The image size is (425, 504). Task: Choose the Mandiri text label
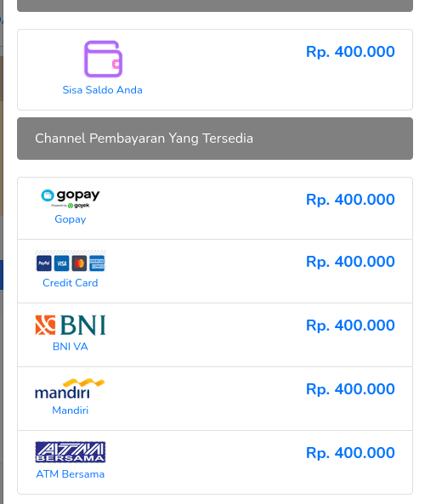pos(71,411)
